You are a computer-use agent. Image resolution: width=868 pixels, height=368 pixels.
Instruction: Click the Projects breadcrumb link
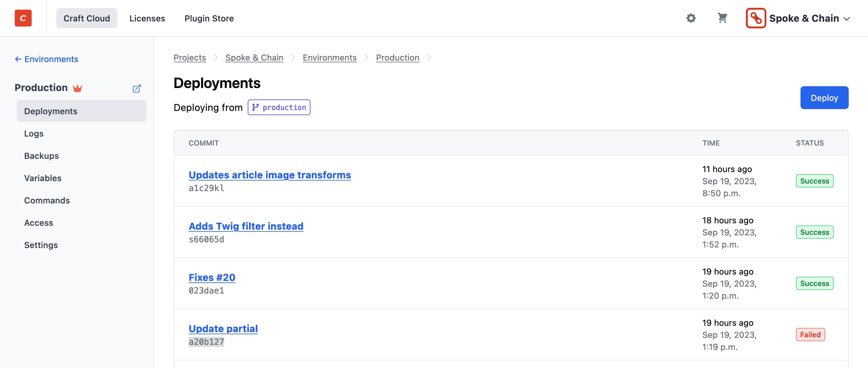pyautogui.click(x=190, y=58)
